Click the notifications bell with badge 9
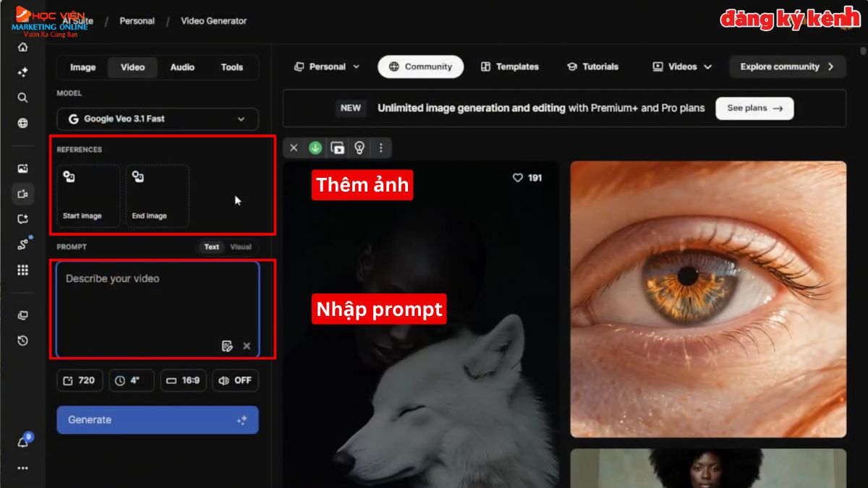The image size is (868, 488). pos(22,442)
